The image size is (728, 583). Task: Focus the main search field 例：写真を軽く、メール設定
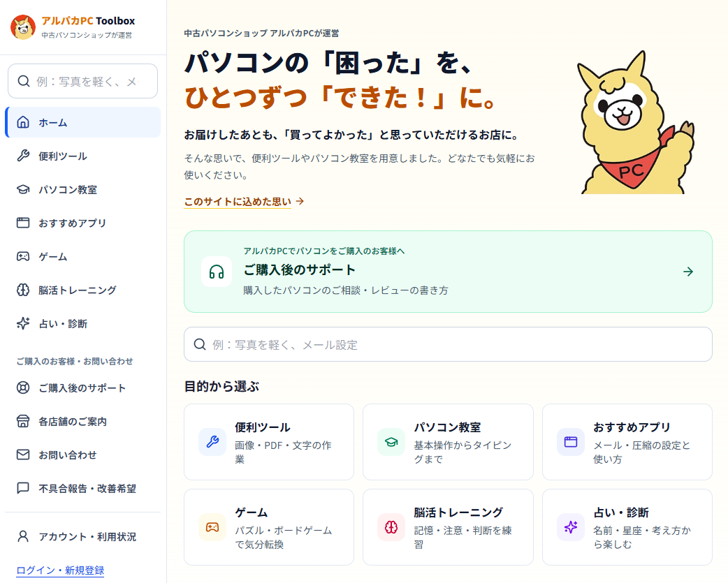coord(448,344)
